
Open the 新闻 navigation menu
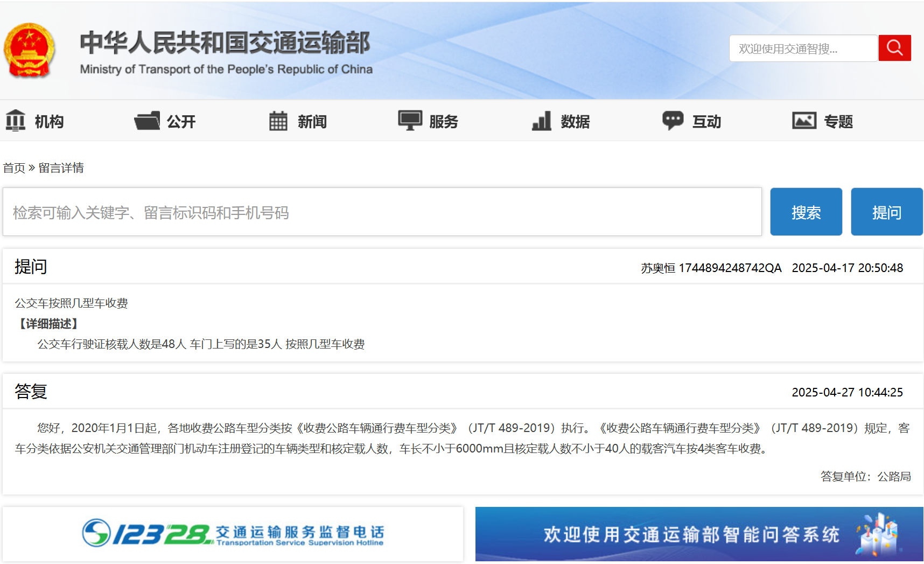(312, 122)
